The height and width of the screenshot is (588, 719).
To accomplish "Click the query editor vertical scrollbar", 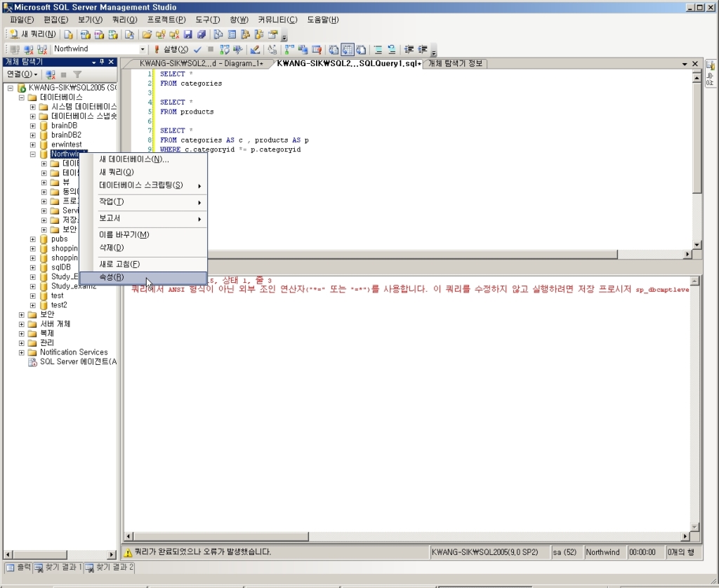I will pos(697,161).
